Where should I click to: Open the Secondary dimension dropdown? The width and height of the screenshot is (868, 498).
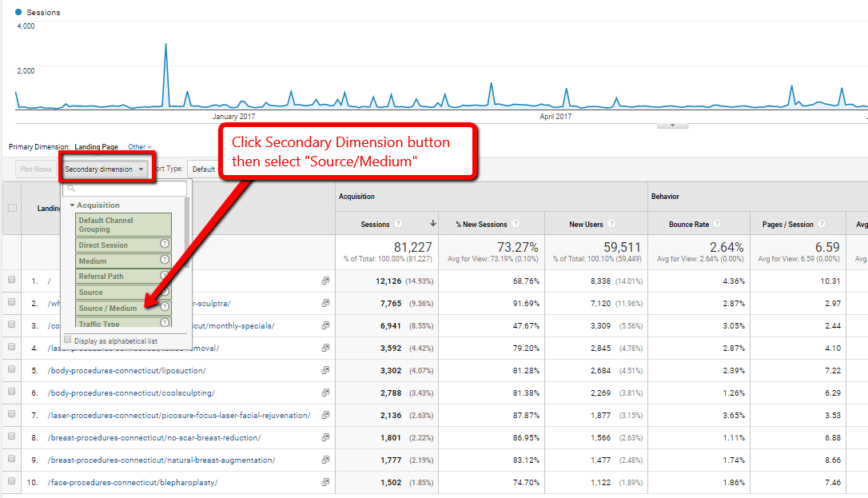point(105,169)
